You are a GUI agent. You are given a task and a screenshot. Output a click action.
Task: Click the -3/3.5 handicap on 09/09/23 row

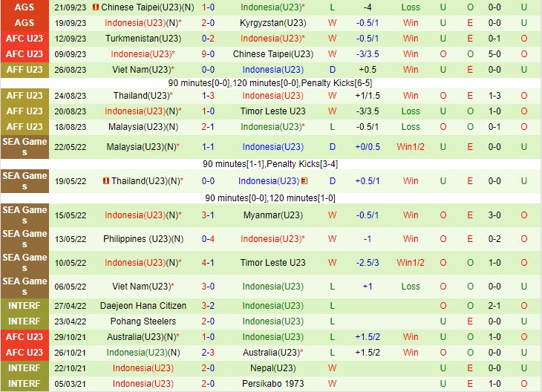point(368,54)
